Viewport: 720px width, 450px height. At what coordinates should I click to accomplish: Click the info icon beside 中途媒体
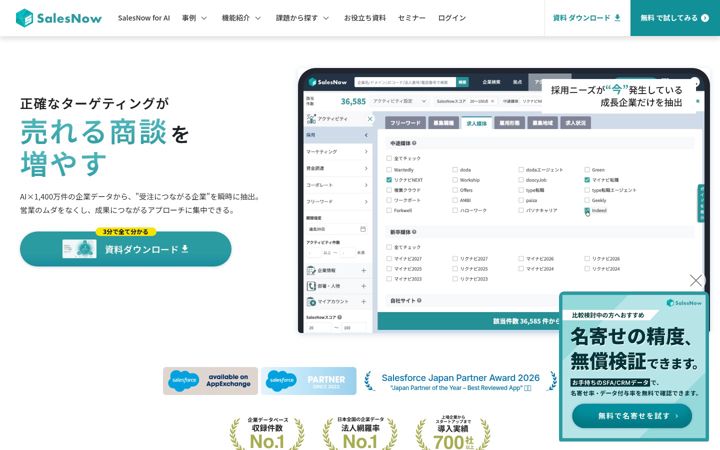coord(414,143)
